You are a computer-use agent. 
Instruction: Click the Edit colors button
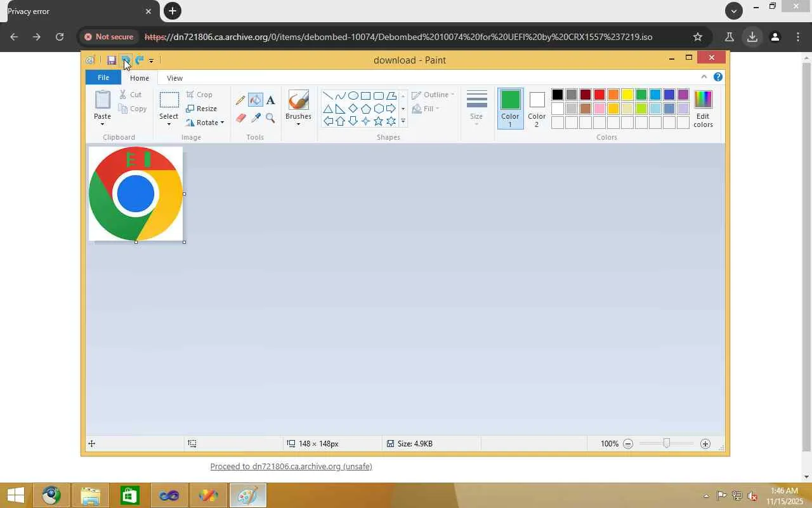703,108
